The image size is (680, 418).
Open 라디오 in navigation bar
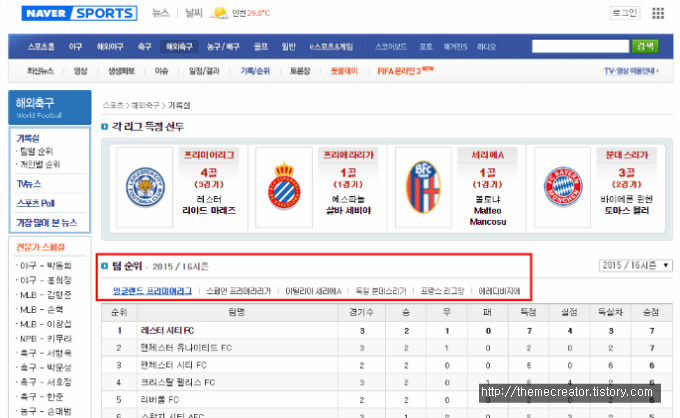pos(487,46)
